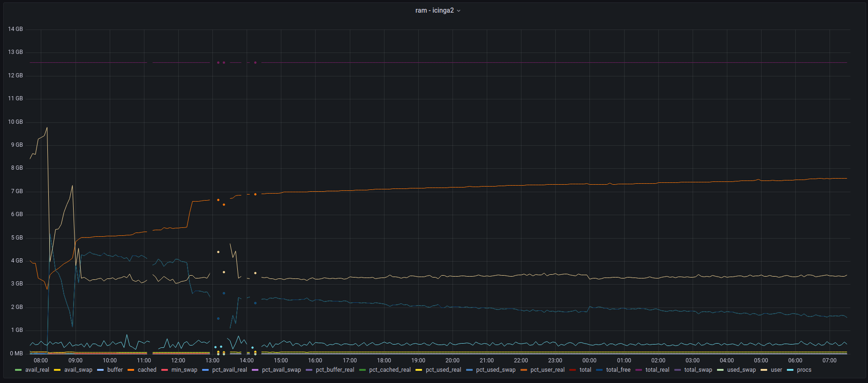868x383 pixels.
Task: Select the total legend label
Action: tap(586, 370)
